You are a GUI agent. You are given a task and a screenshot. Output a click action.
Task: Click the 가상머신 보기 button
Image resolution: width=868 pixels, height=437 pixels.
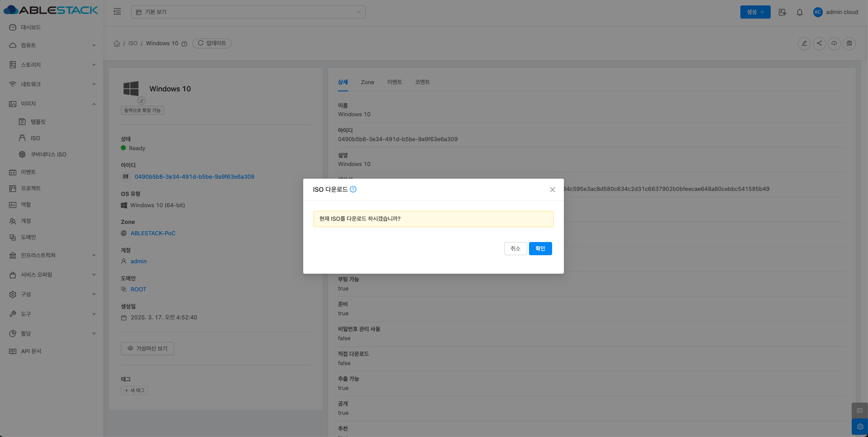tap(148, 348)
